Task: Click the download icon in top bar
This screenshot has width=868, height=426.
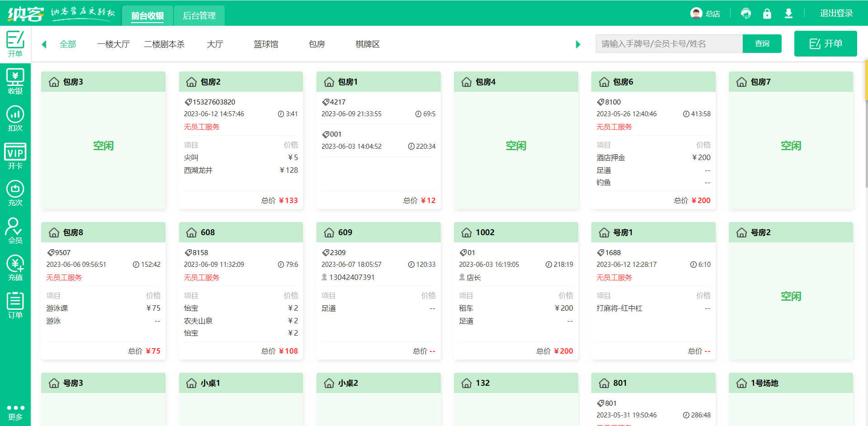Action: click(788, 14)
